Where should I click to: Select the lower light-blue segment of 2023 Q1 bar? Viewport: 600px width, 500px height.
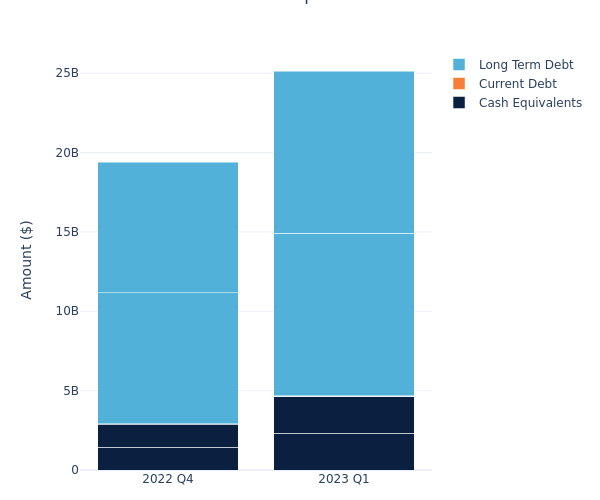[344, 314]
